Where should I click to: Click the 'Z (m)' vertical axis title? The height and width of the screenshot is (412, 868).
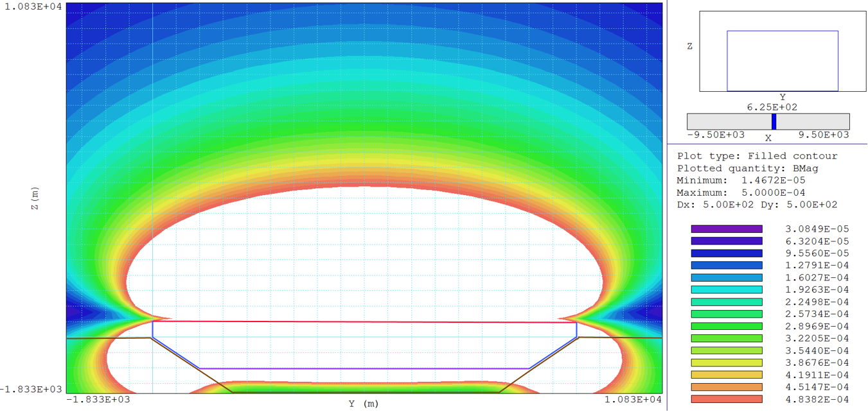(x=35, y=198)
